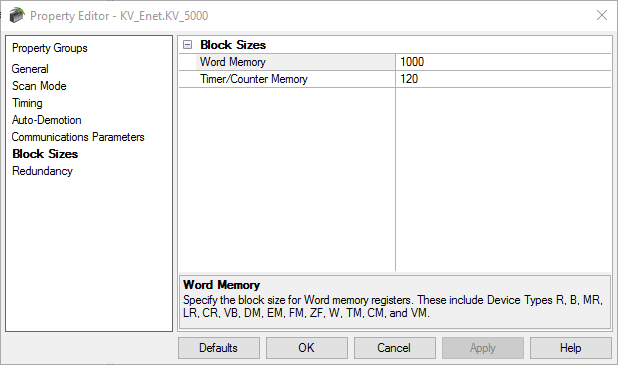Click the Word Memory description title
The width and height of the screenshot is (618, 365).
click(x=222, y=285)
